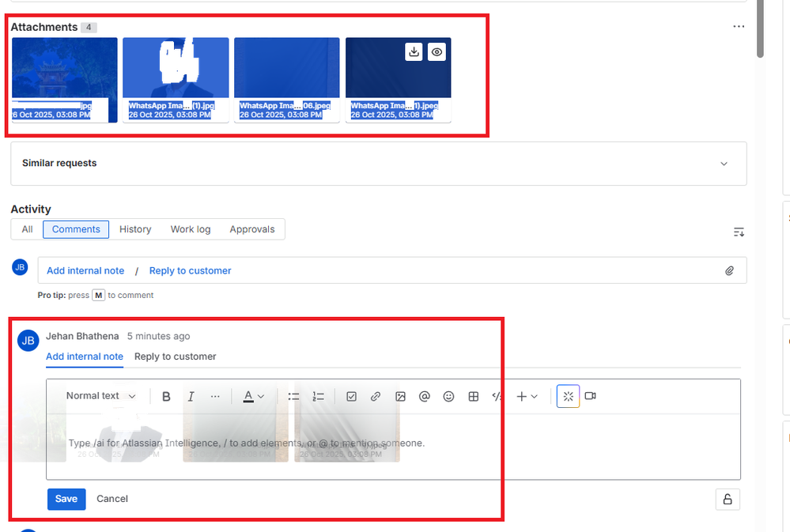Image resolution: width=790 pixels, height=532 pixels.
Task: Switch to the Comments tab
Action: pos(76,229)
